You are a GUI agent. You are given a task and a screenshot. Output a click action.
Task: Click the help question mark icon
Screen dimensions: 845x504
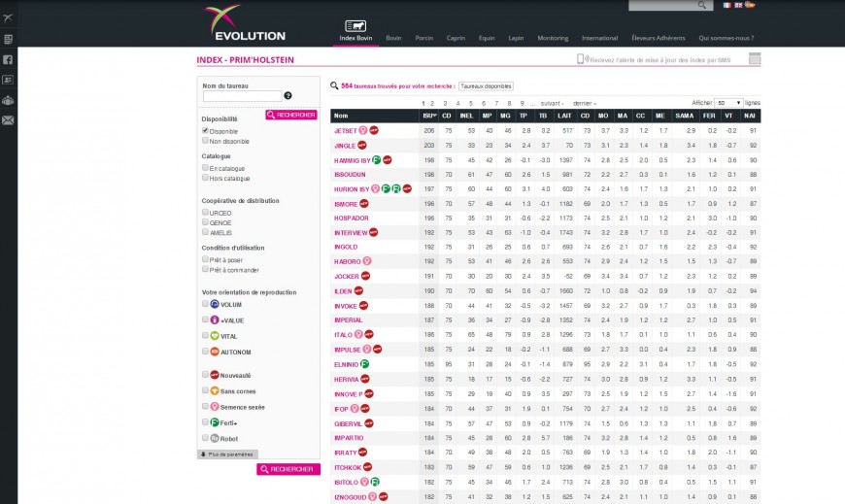[287, 95]
